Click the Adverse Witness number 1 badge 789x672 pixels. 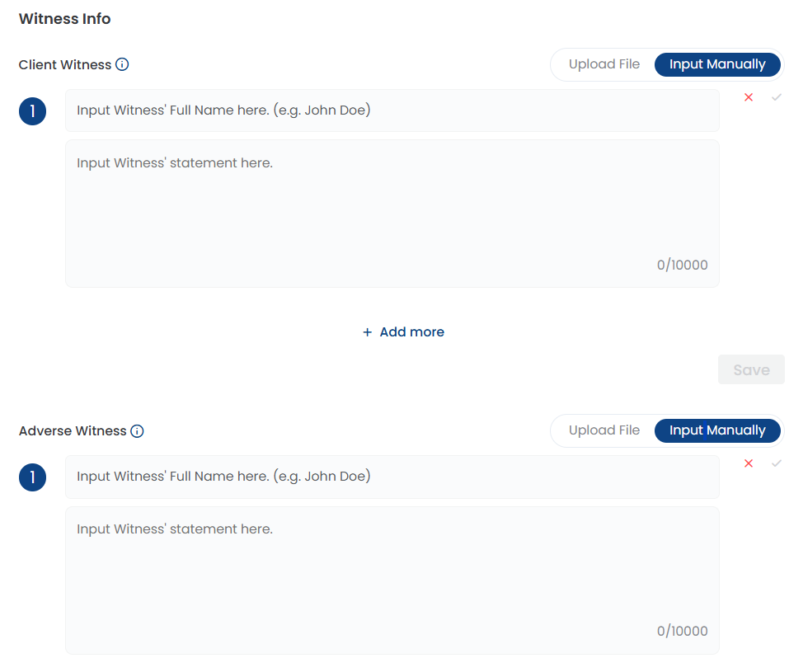[x=33, y=477]
